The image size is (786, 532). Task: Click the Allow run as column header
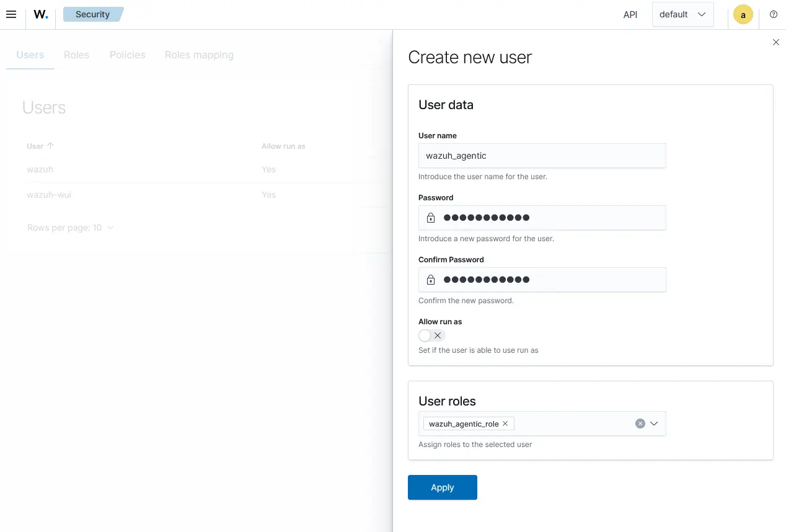(x=283, y=146)
